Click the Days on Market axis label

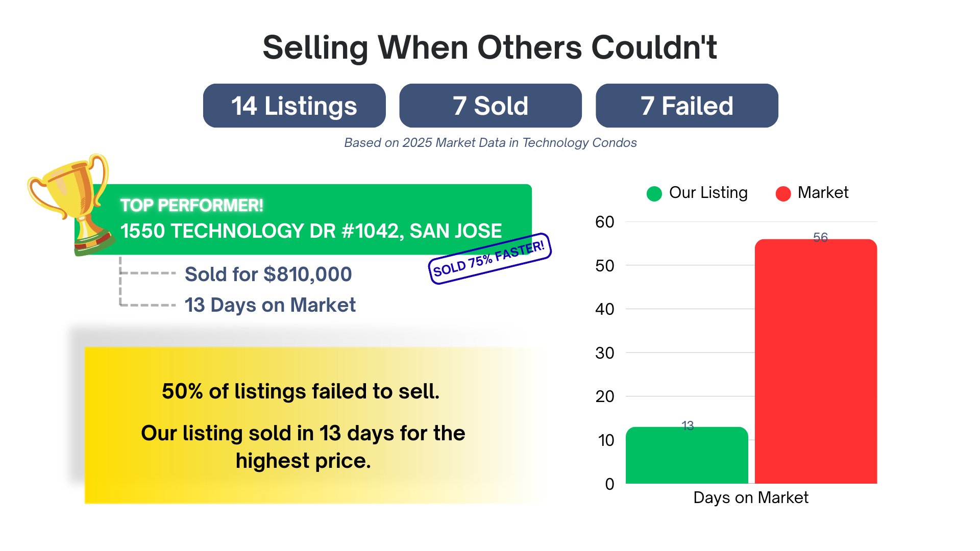pyautogui.click(x=750, y=497)
